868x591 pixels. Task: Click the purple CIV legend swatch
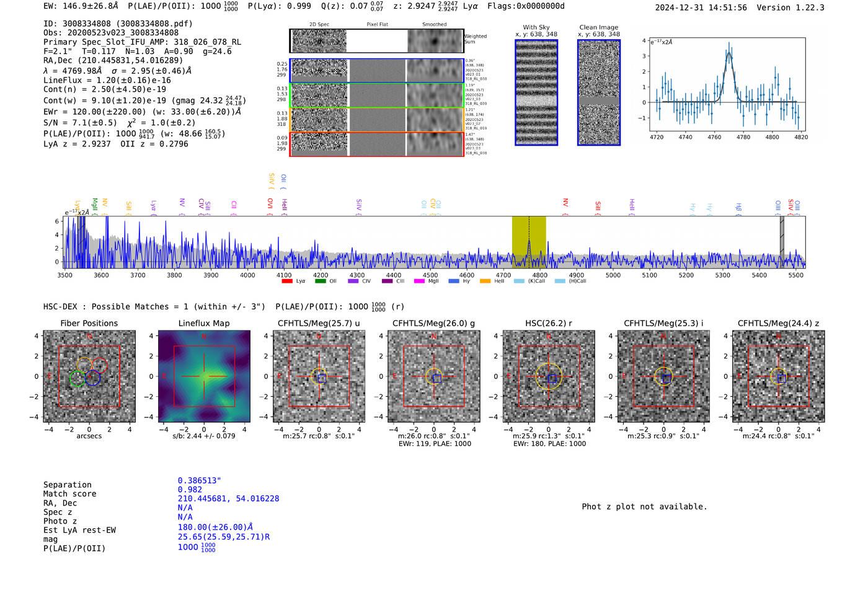coord(353,281)
